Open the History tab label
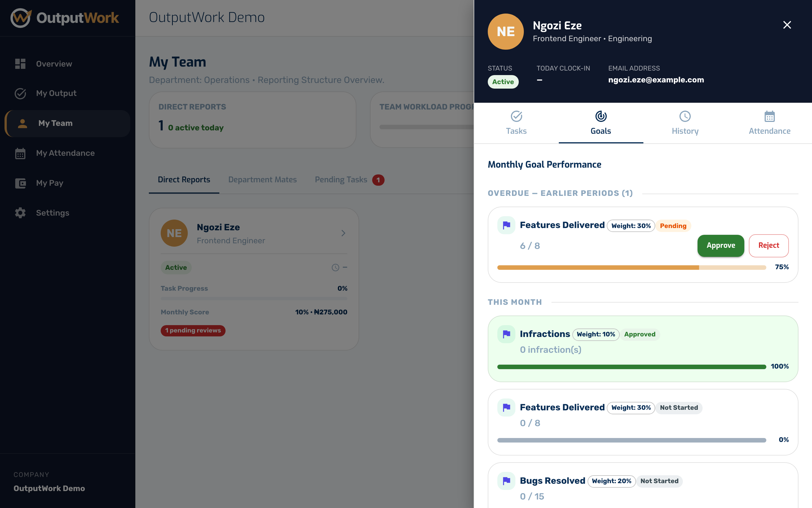The height and width of the screenshot is (508, 812). point(685,131)
